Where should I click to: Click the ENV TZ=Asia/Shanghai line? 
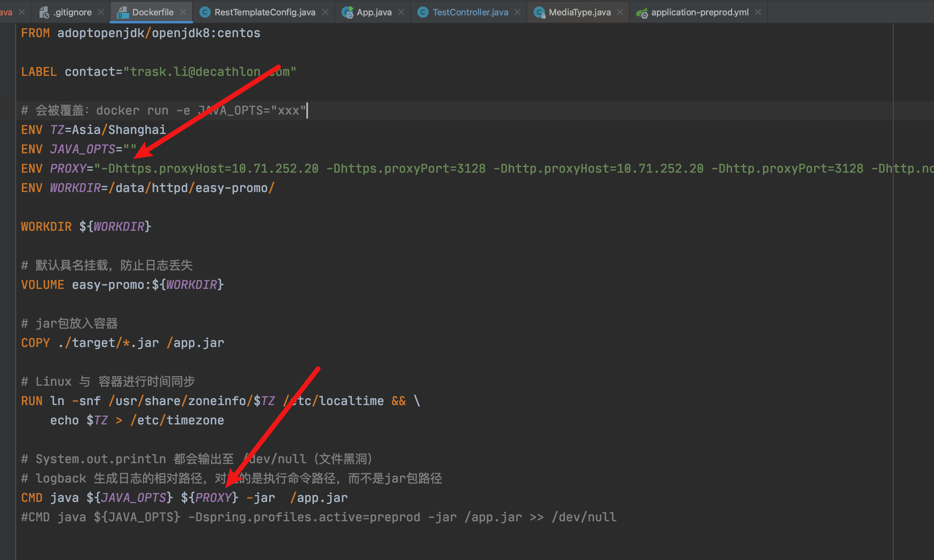(93, 130)
